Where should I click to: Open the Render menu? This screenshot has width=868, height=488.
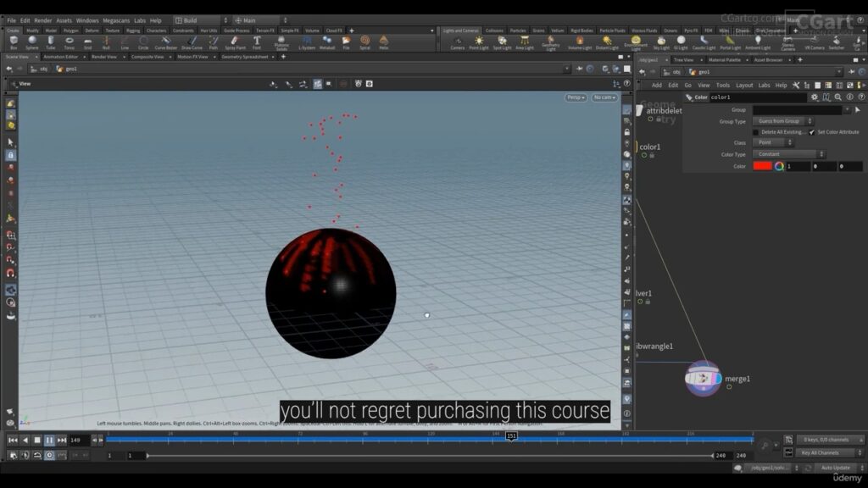coord(42,20)
